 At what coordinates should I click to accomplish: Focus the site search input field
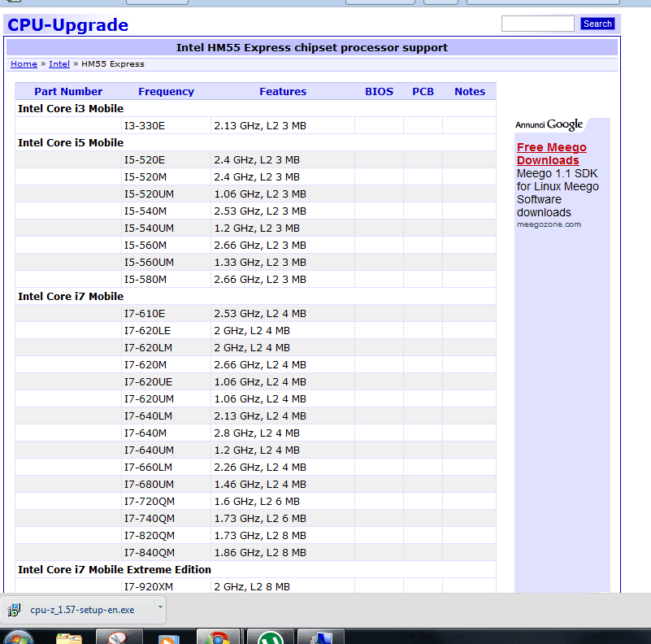(538, 24)
